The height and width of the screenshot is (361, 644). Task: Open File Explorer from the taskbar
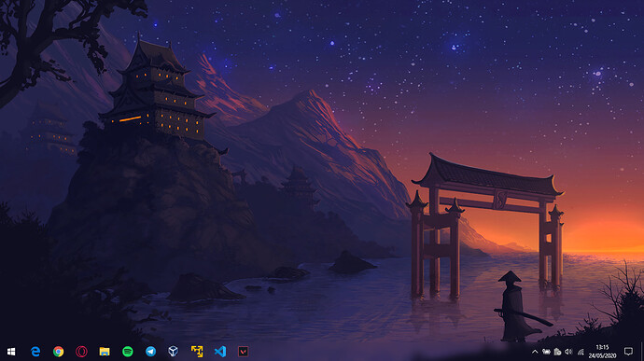coord(105,352)
